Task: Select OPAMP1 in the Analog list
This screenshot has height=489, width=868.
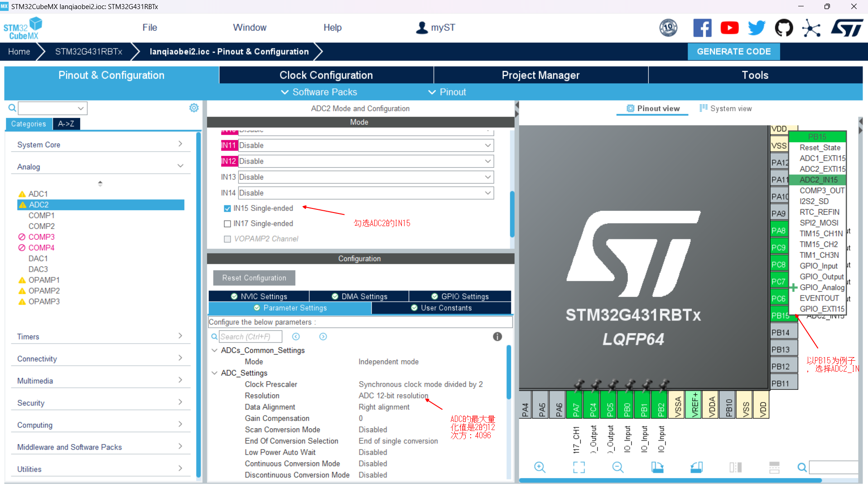Action: pos(44,280)
